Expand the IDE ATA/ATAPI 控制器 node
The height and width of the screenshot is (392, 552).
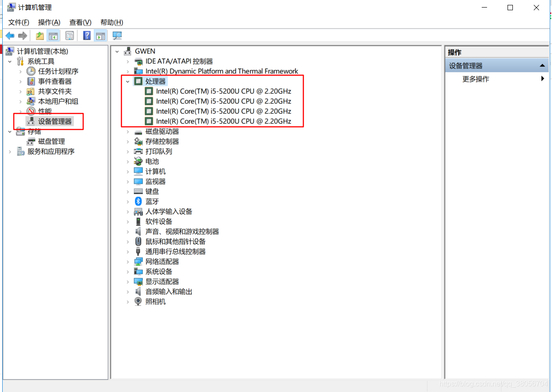[128, 61]
